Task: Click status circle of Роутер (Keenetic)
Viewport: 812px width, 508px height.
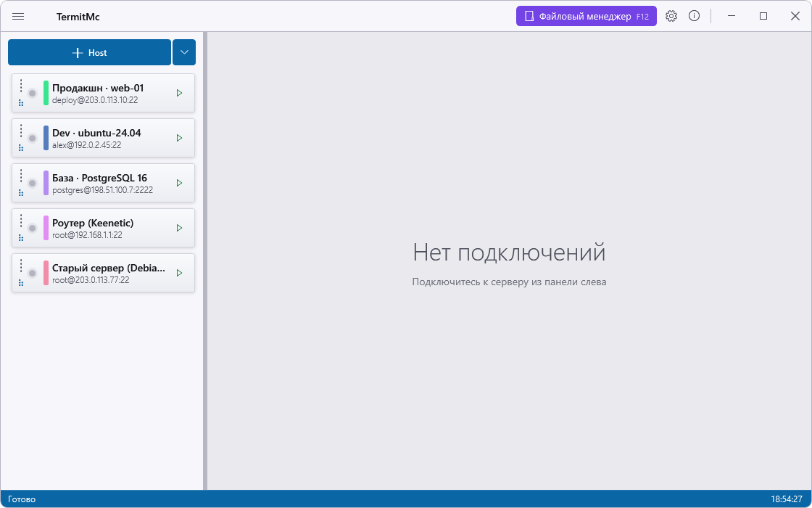Action: pyautogui.click(x=32, y=228)
